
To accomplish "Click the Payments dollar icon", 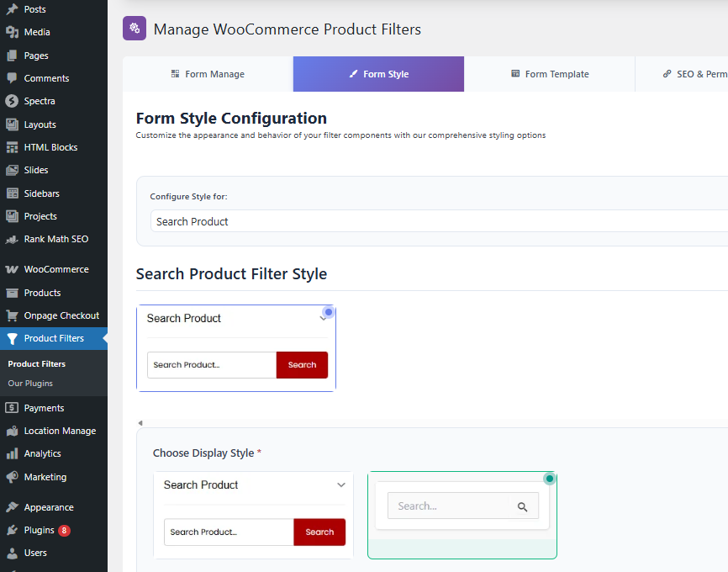I will pyautogui.click(x=12, y=408).
